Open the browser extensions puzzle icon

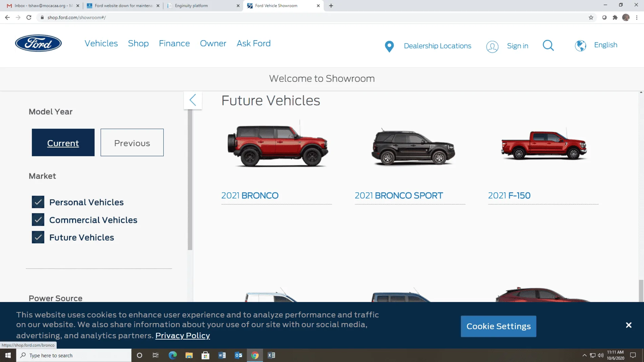615,18
